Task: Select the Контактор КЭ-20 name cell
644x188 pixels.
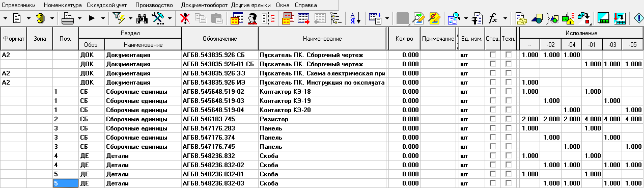Action: coord(322,110)
